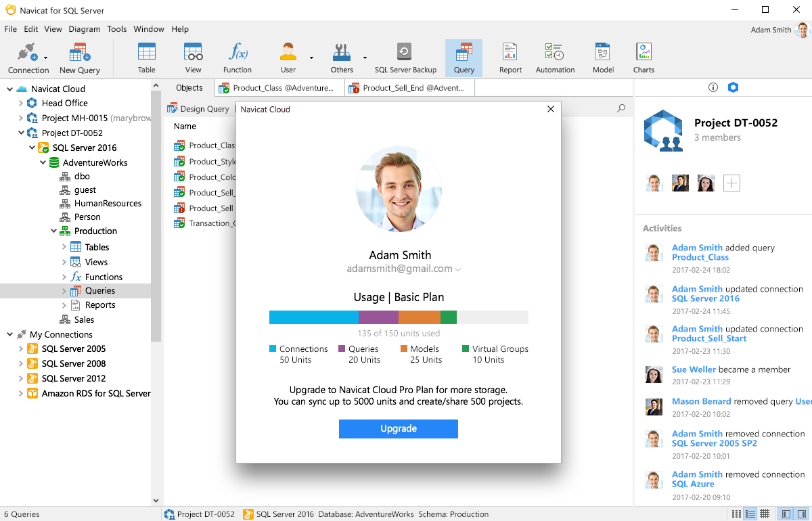
Task: Collapse the My Connections group
Action: click(x=9, y=334)
